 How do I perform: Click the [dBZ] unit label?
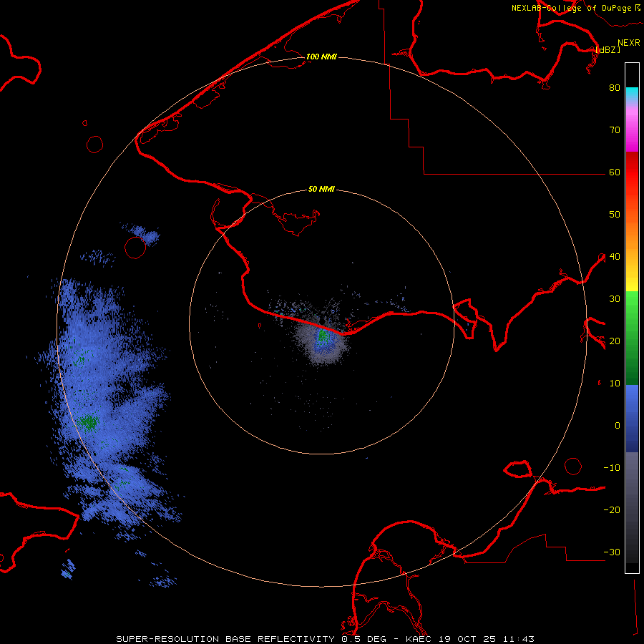(x=608, y=49)
